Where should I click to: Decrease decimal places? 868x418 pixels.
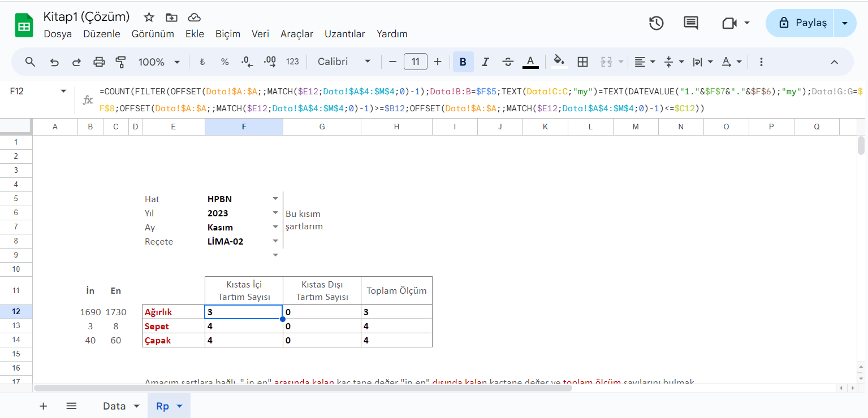[x=247, y=62]
